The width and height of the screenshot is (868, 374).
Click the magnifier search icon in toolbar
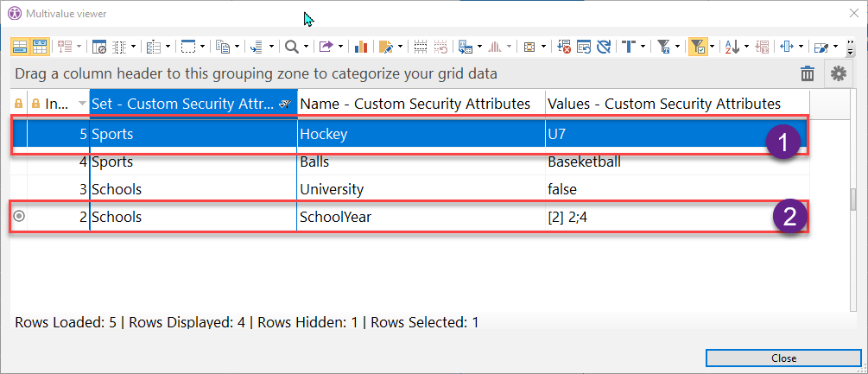pos(292,47)
